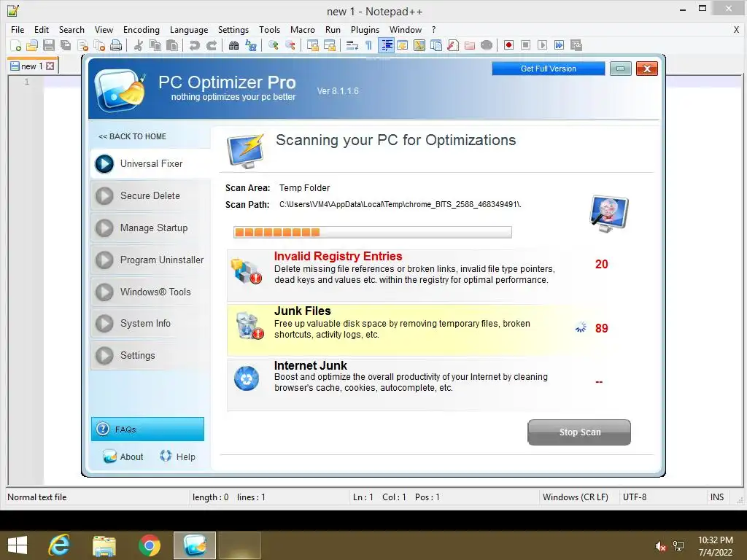Open Secure Delete in sidebar
Screen dimensions: 747x560
coord(150,195)
